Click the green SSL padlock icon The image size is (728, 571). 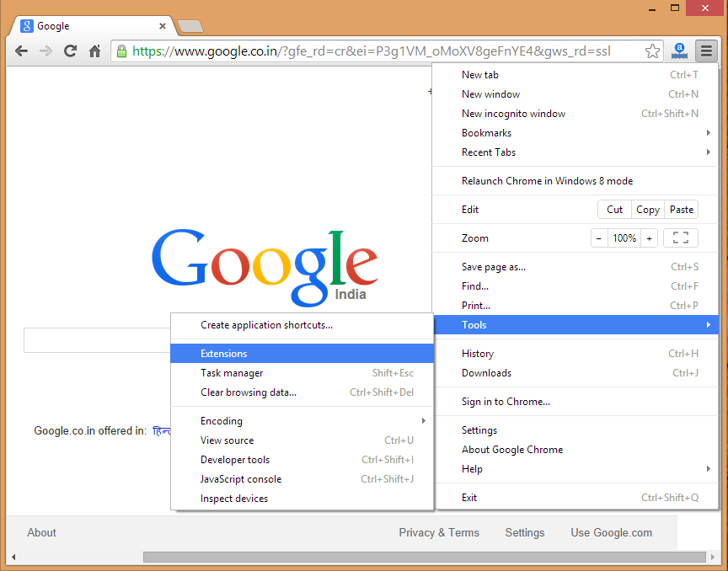coord(121,51)
